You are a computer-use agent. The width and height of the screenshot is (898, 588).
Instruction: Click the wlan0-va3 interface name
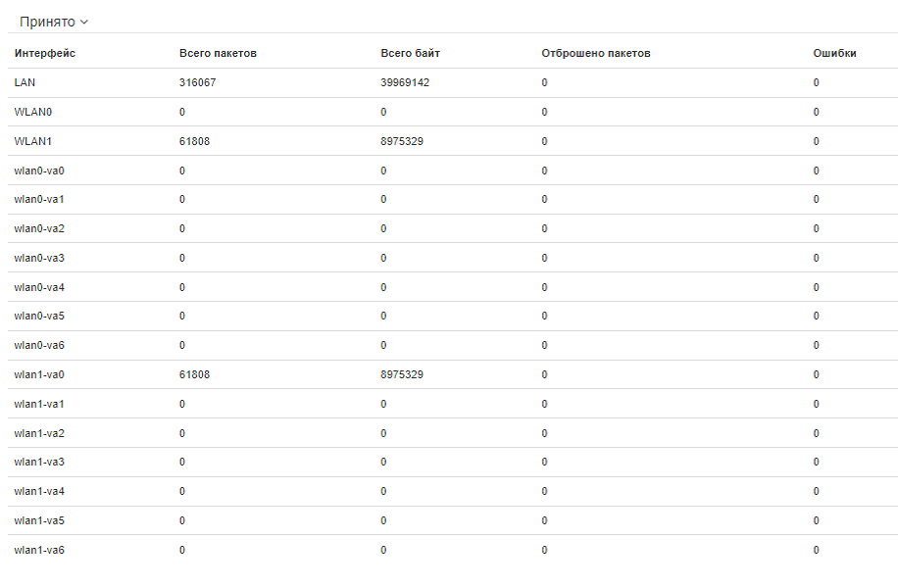coord(39,258)
